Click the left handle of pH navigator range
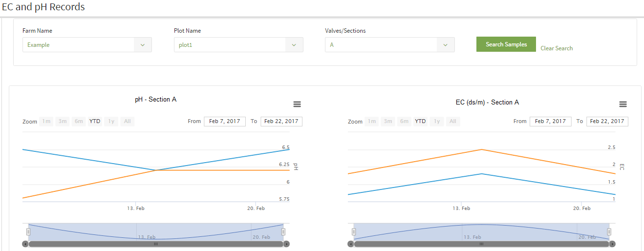644x251 pixels. [28, 231]
